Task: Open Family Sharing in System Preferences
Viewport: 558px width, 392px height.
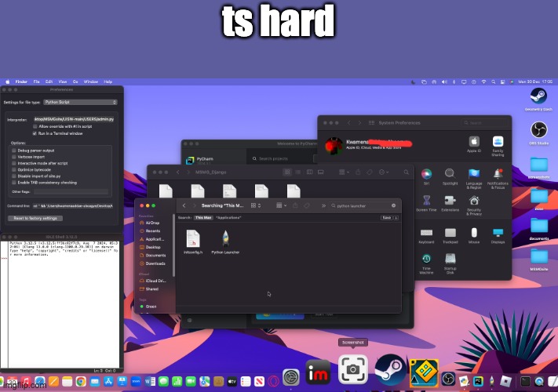Action: [498, 146]
